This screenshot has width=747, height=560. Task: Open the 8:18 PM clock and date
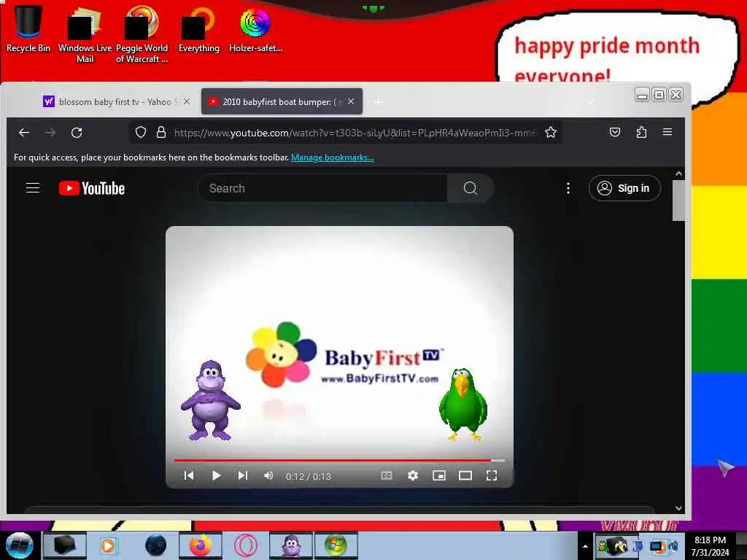point(710,546)
